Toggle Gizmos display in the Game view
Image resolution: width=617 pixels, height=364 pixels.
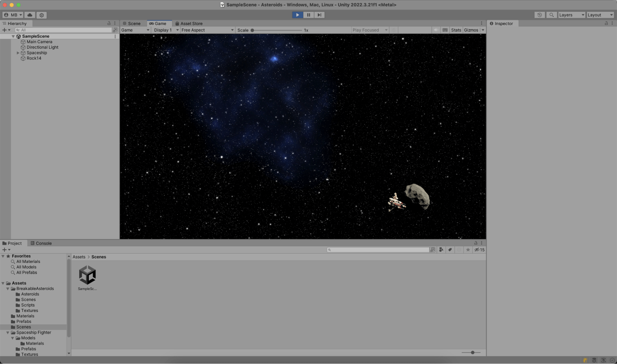(472, 30)
